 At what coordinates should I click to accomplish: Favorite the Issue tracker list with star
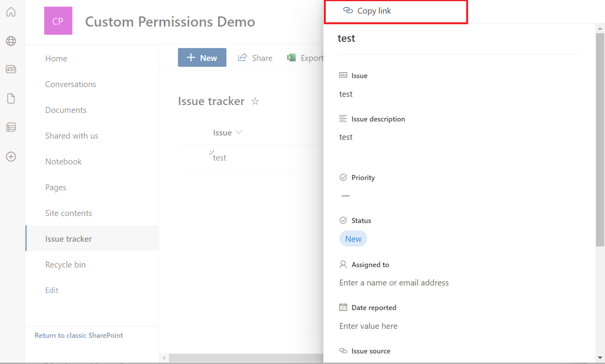click(255, 101)
